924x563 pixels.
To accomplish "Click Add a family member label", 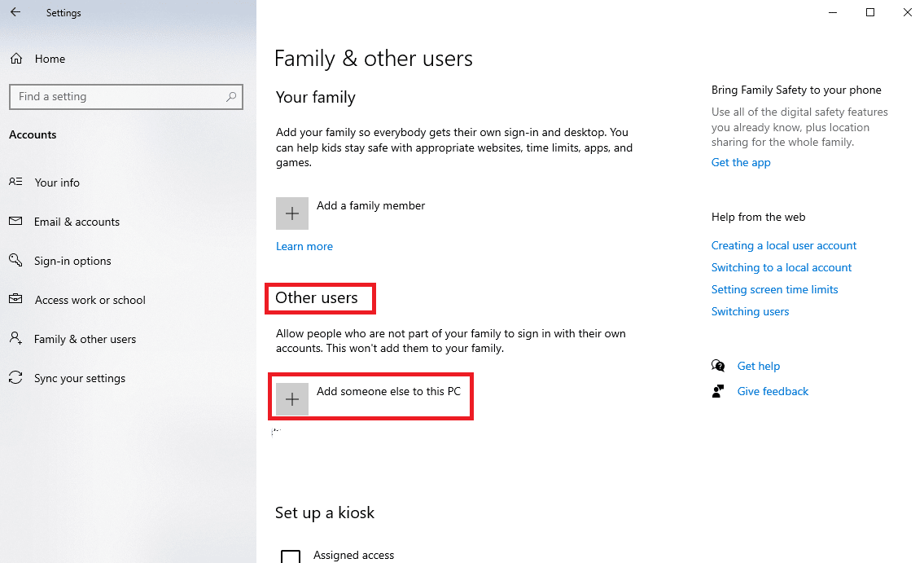I will [x=370, y=206].
